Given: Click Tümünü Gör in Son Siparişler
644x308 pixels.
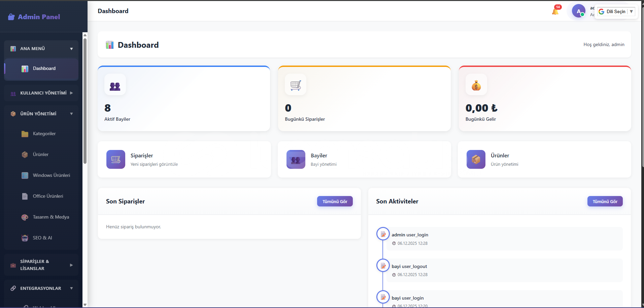Looking at the screenshot, I should click(335, 201).
